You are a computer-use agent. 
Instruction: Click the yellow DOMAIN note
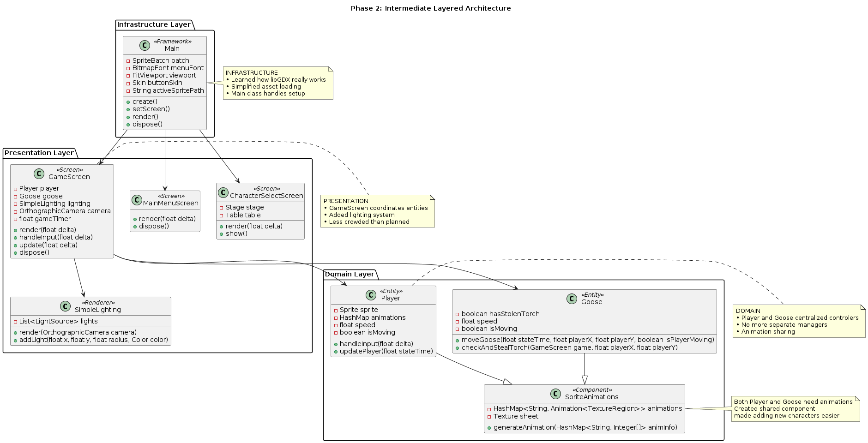(x=799, y=321)
